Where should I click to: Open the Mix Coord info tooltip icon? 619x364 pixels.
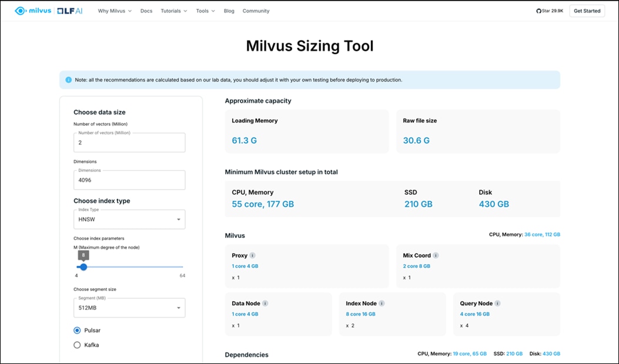tap(437, 255)
